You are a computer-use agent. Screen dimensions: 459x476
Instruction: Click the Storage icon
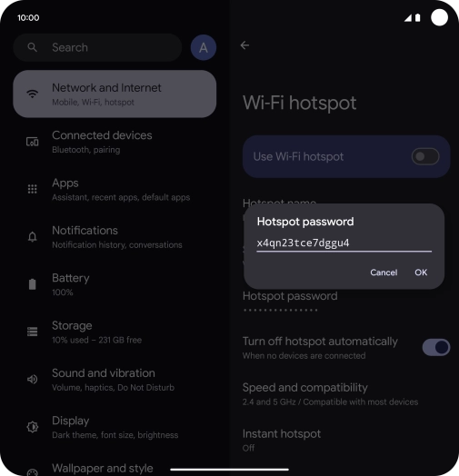coord(32,332)
